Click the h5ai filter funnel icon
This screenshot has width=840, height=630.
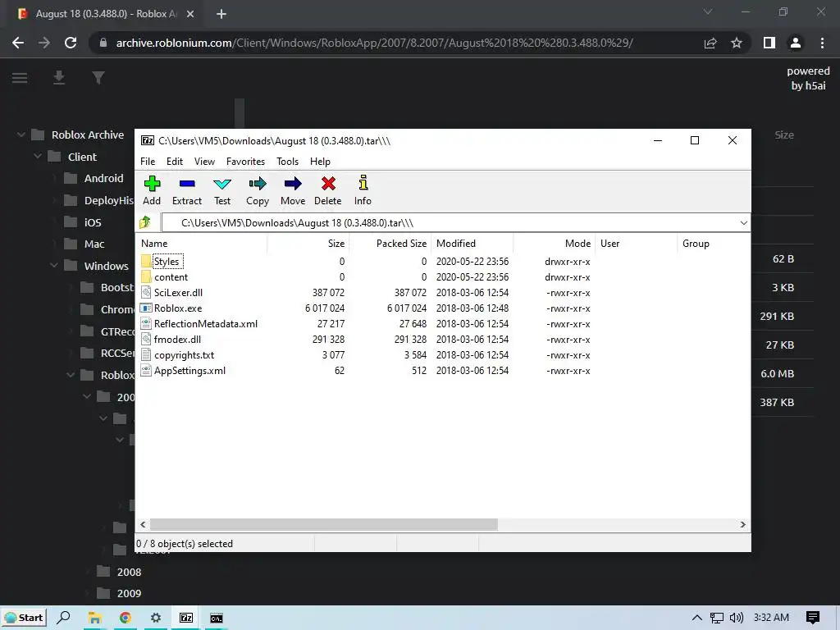tap(98, 78)
